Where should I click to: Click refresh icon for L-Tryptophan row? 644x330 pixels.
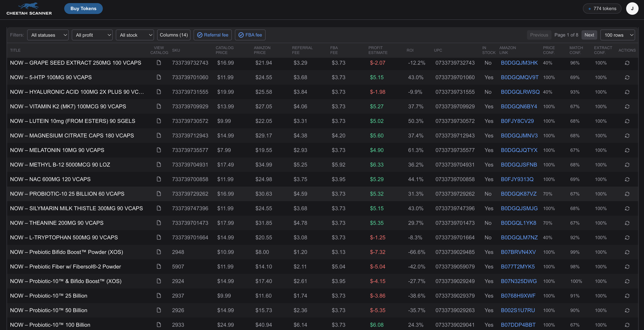627,237
